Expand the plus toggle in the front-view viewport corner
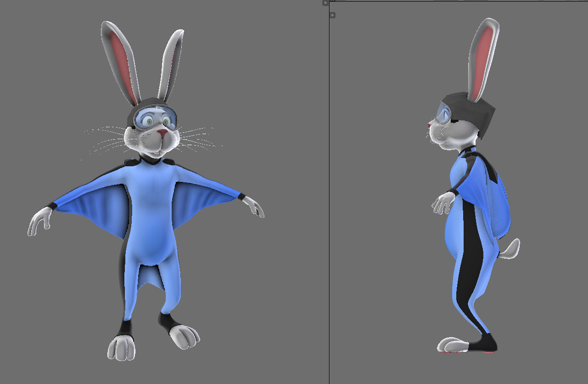This screenshot has width=588, height=384. click(325, 3)
